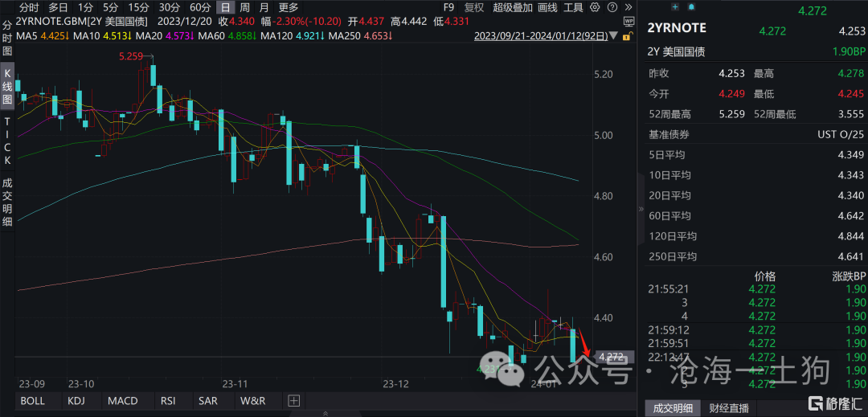Switch to K线图 side tab
This screenshot has height=417, width=868.
[7, 88]
